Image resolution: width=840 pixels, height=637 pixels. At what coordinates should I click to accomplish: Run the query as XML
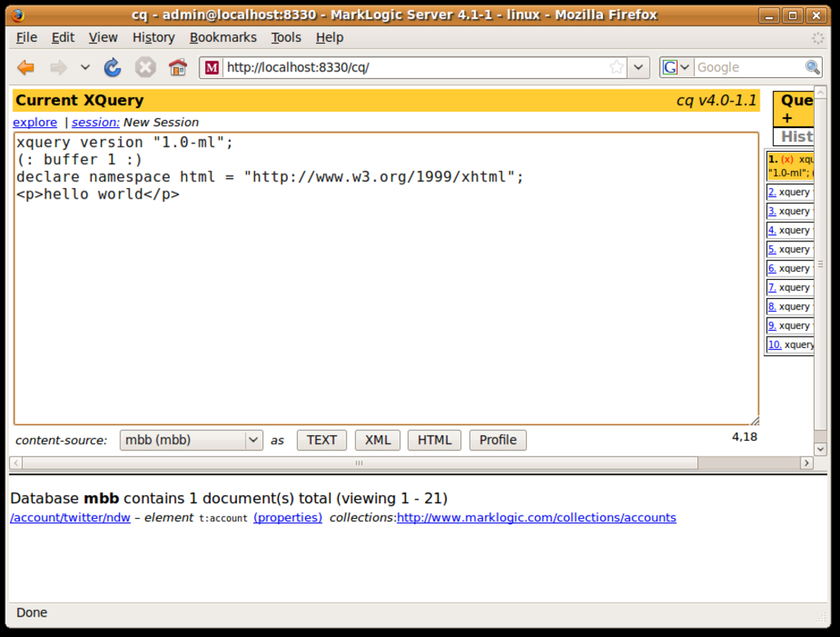click(x=377, y=440)
